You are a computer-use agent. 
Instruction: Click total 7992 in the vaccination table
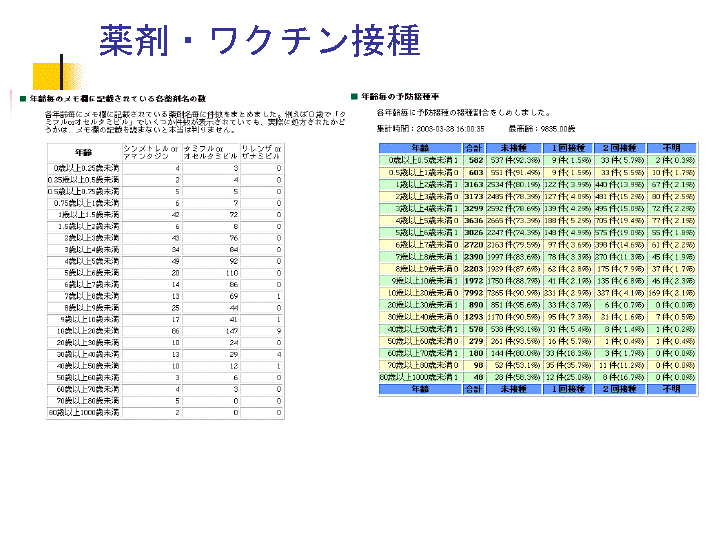click(474, 291)
